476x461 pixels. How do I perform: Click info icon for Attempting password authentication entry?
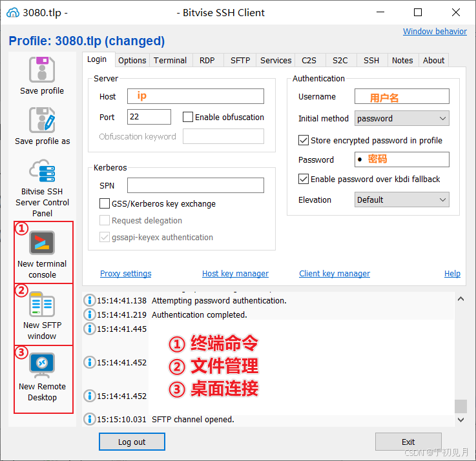point(90,300)
